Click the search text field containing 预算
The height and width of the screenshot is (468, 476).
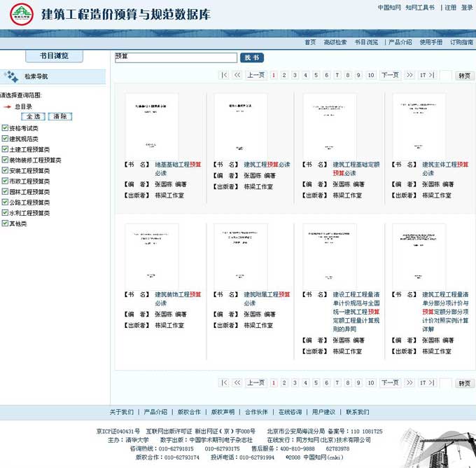[x=176, y=57]
